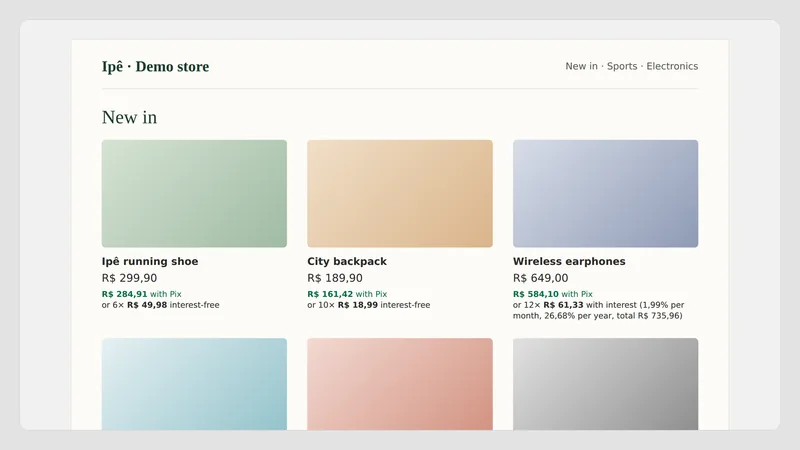Open the Wireless earphones title

(x=569, y=261)
